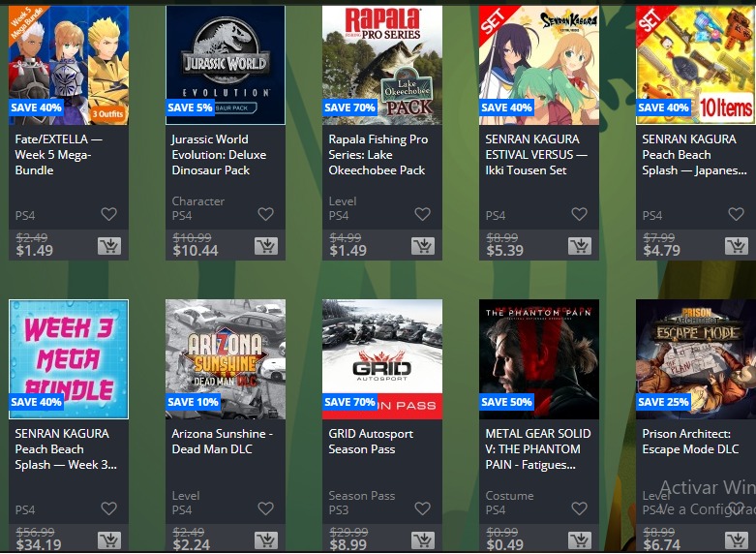Add Jurassic World Deluxe Dinosaur Pack to cart
This screenshot has height=554, width=756.
(266, 246)
